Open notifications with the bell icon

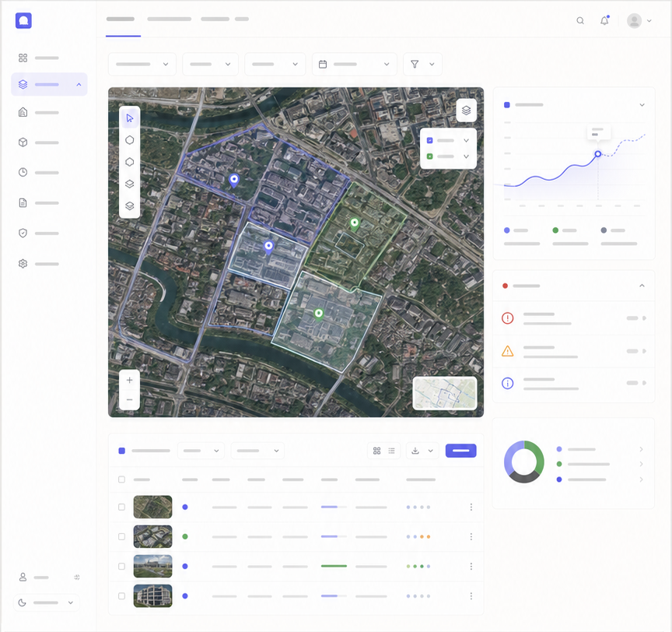(x=604, y=20)
